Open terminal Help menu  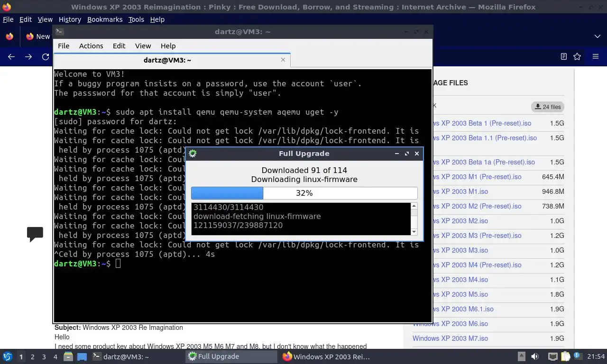click(168, 46)
